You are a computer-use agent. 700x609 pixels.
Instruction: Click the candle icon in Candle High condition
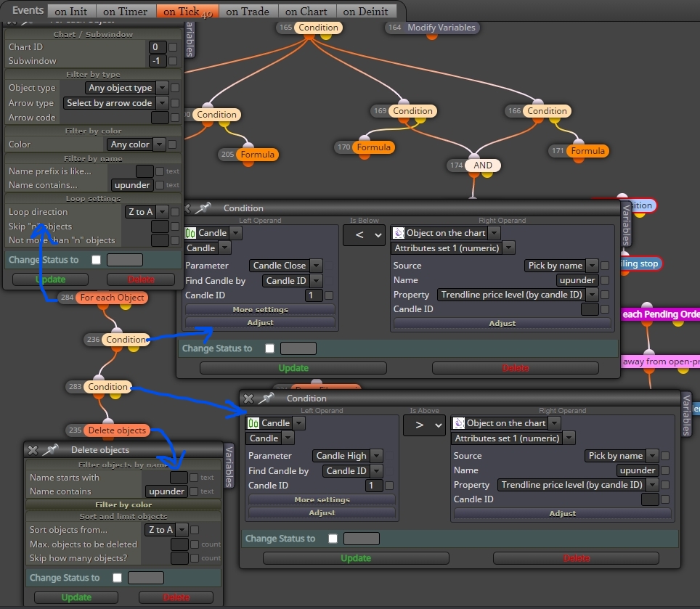[253, 423]
